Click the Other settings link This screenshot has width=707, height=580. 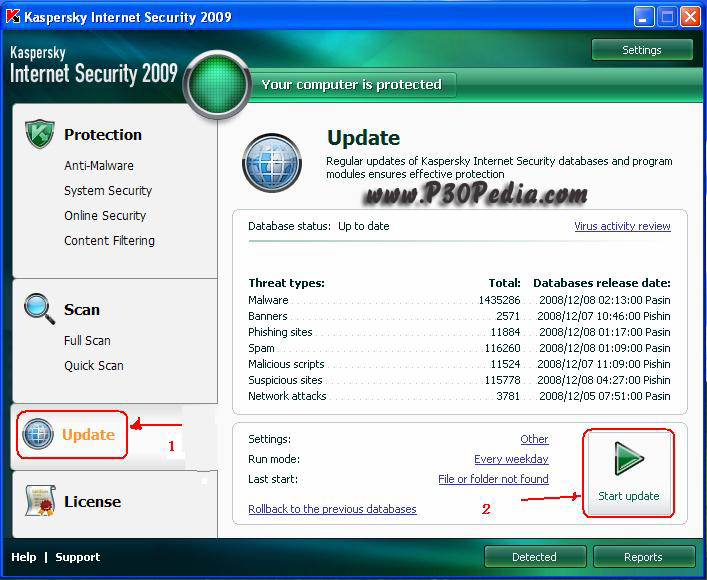coord(534,439)
